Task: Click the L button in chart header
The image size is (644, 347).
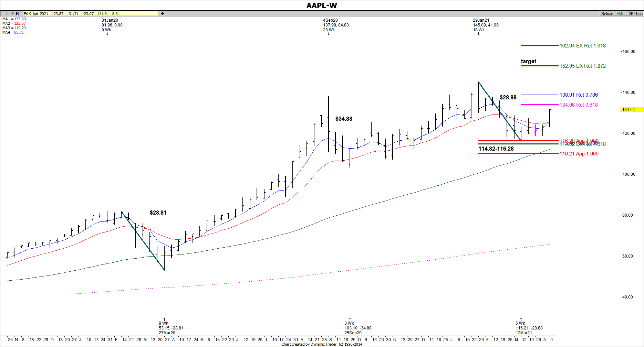Action: [7, 14]
